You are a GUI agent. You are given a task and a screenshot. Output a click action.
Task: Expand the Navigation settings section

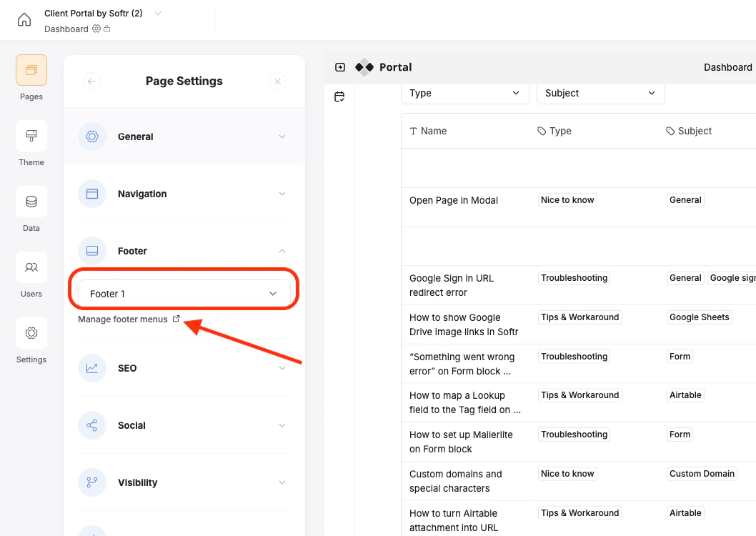point(184,194)
